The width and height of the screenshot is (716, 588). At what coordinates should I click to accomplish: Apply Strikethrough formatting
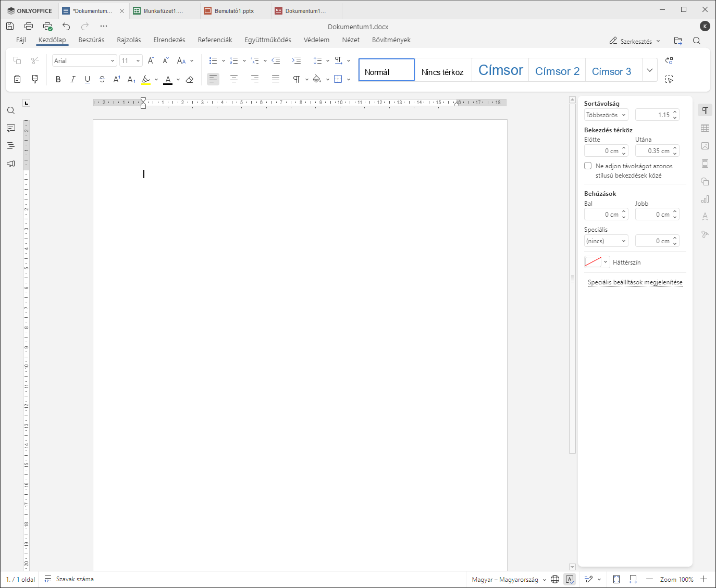[102, 79]
